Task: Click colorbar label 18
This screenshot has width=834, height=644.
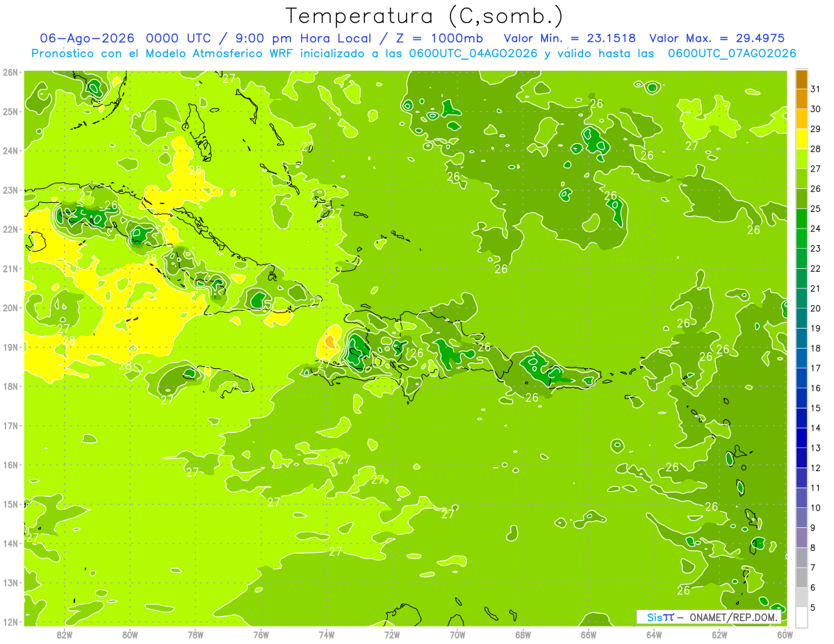Action: click(x=815, y=348)
